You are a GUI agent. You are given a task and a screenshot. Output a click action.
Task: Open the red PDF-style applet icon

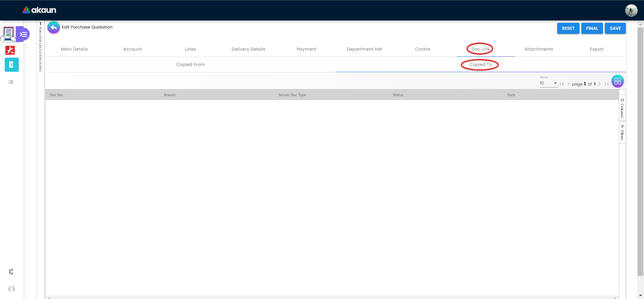tap(10, 50)
